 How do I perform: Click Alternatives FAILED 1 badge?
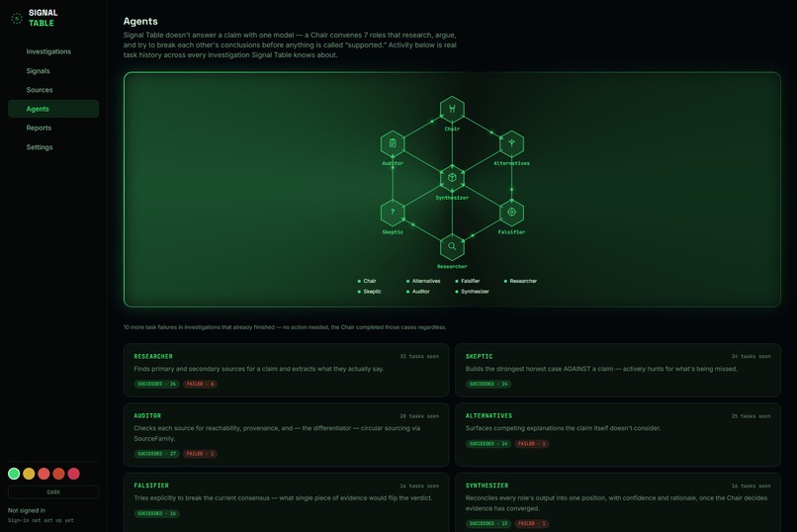coord(532,444)
